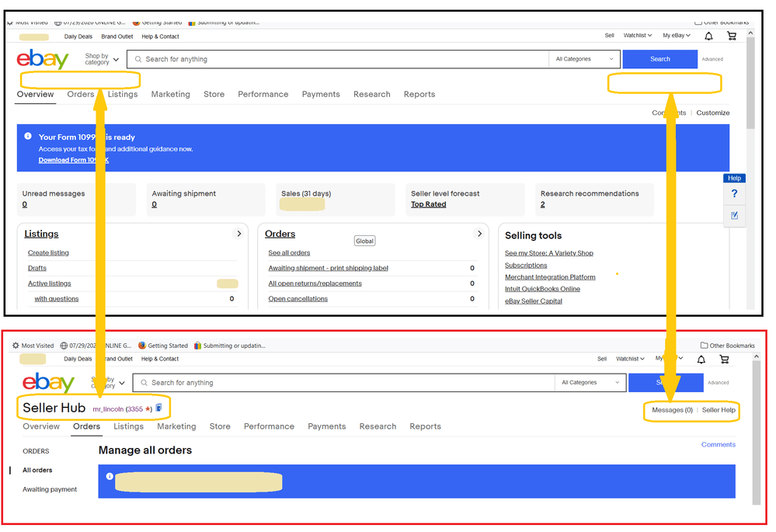Screen dimensions: 776x532
Task: Focus Search for anything field in top window
Action: coord(338,59)
